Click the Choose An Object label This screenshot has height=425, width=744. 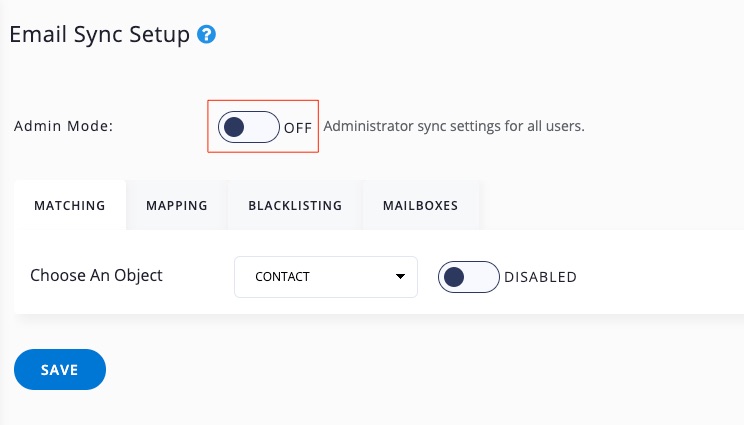click(x=96, y=275)
